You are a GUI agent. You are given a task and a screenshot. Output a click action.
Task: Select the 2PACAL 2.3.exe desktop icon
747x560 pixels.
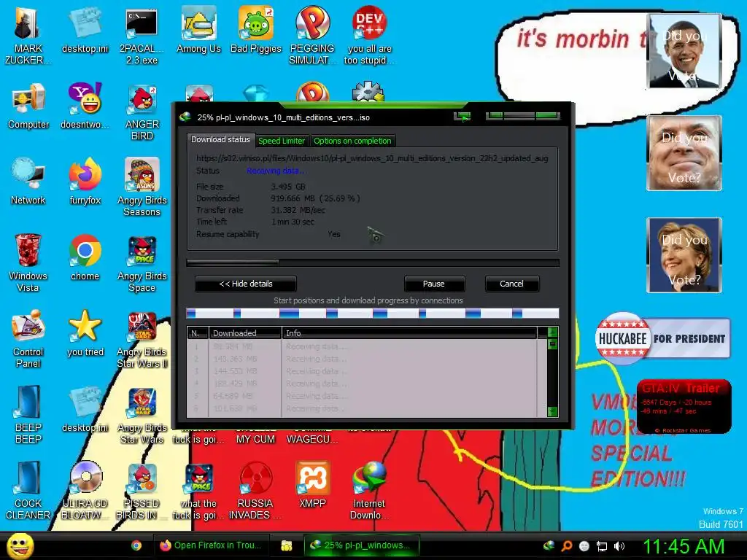click(x=142, y=36)
